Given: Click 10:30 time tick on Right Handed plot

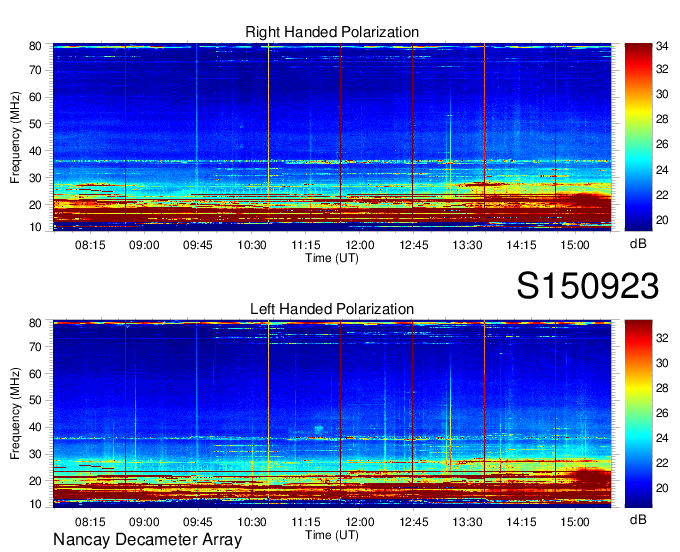Looking at the screenshot, I should 252,245.
